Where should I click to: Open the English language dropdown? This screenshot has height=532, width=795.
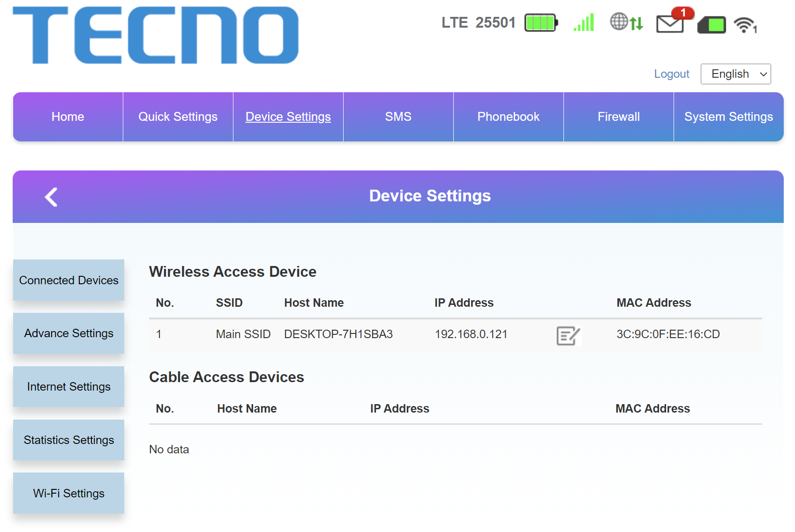pos(735,74)
